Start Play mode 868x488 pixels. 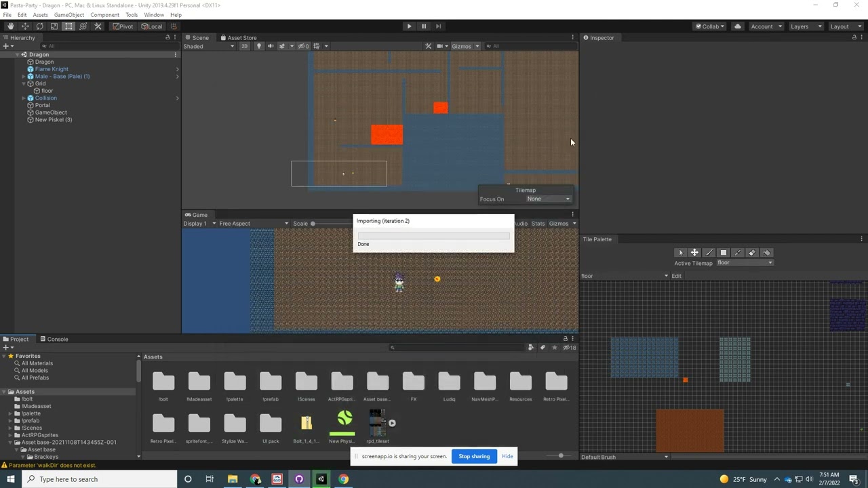[x=409, y=26]
